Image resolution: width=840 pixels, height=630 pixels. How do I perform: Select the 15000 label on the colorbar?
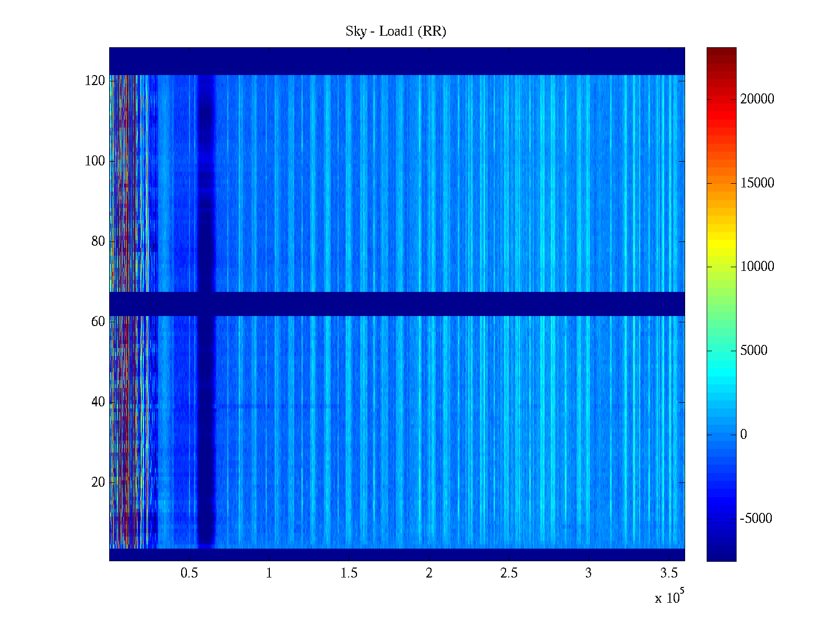click(x=757, y=183)
